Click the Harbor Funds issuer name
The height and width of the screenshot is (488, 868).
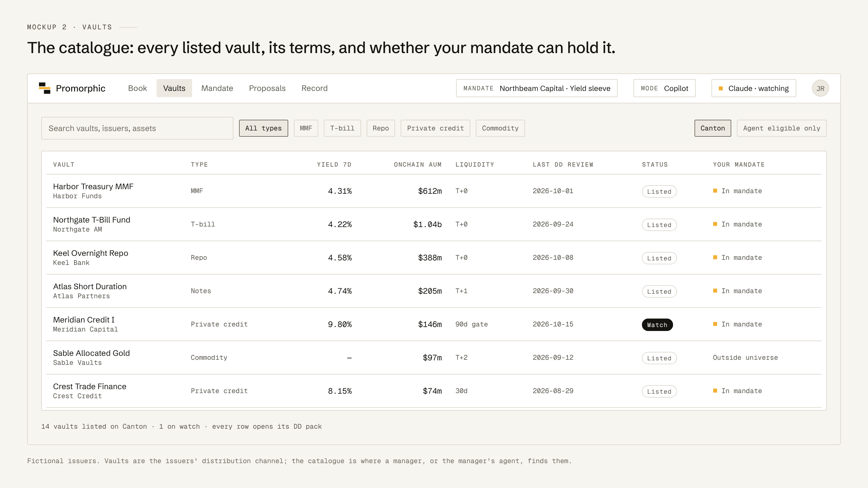[x=77, y=196]
